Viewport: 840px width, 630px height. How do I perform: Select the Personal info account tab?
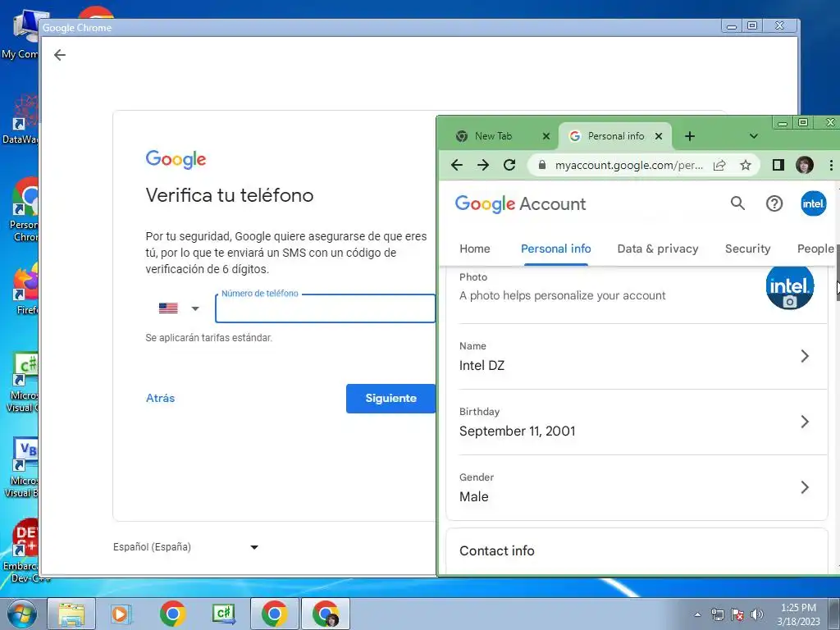(556, 249)
